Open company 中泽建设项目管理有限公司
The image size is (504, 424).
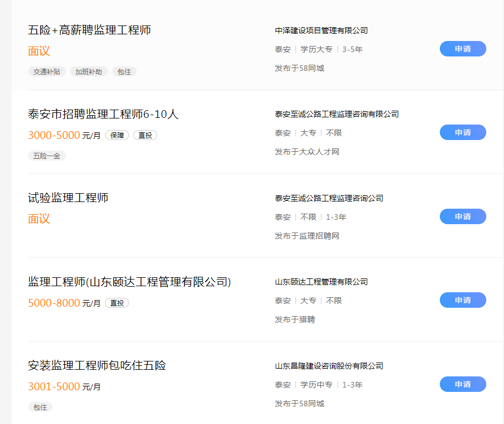321,30
